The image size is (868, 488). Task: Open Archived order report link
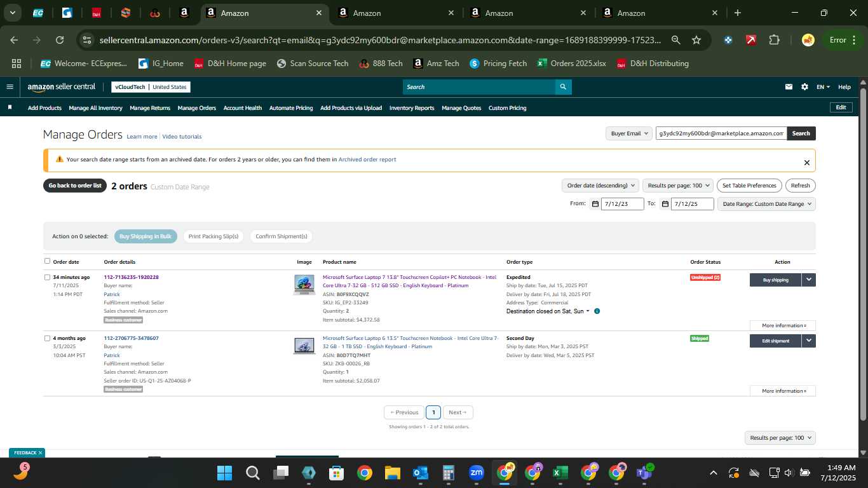coord(367,159)
